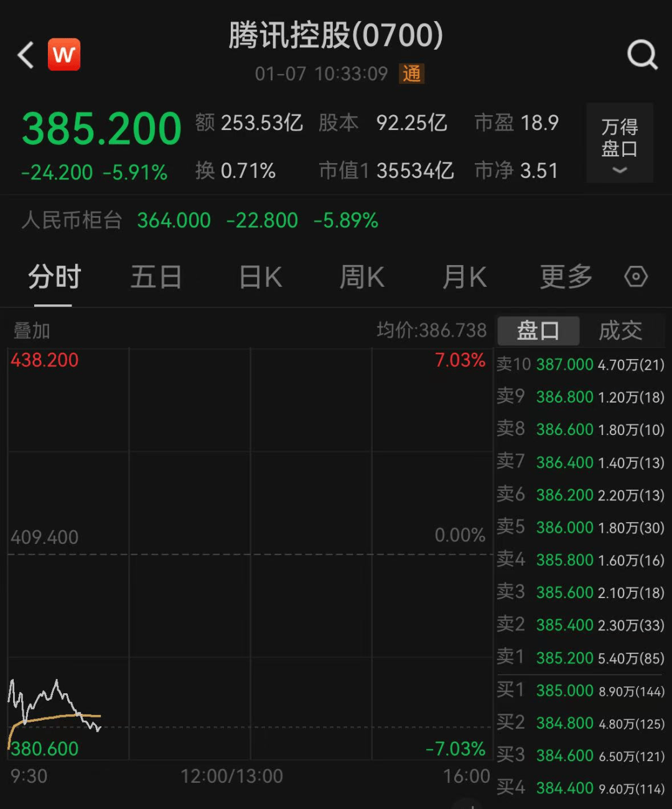Tap the 市值 value 35534亿
This screenshot has height=809, width=672.
click(x=415, y=171)
